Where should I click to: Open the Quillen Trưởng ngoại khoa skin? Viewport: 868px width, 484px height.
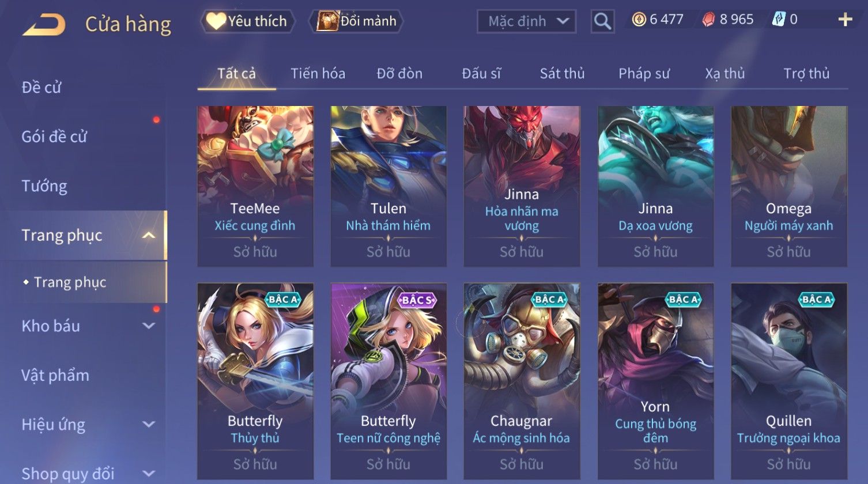789,381
